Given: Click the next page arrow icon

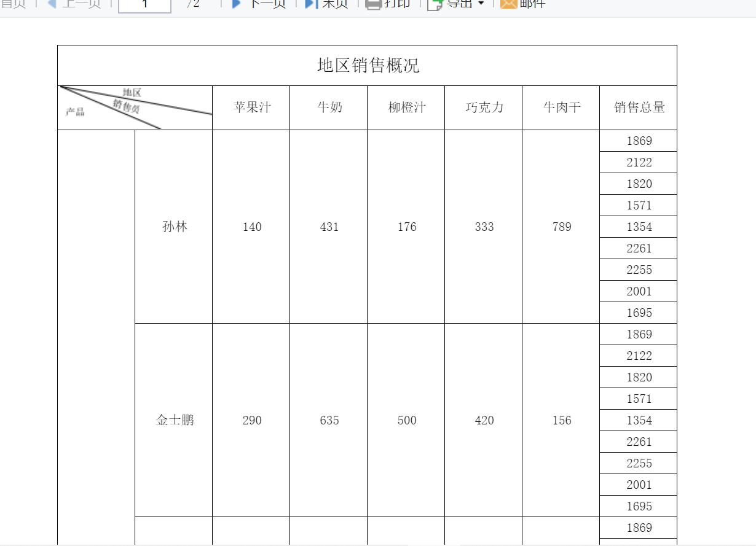Looking at the screenshot, I should pos(237,3).
